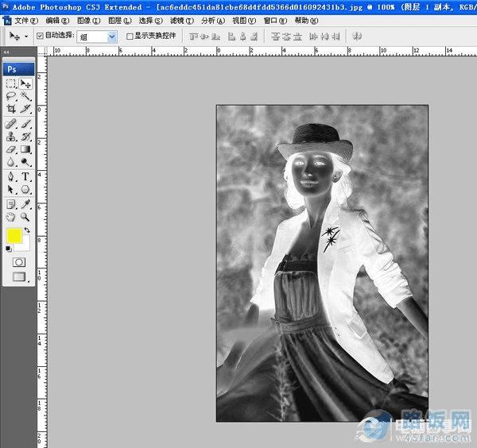477x448 pixels.
Task: Select the Magic Wand tool
Action: pyautogui.click(x=25, y=95)
